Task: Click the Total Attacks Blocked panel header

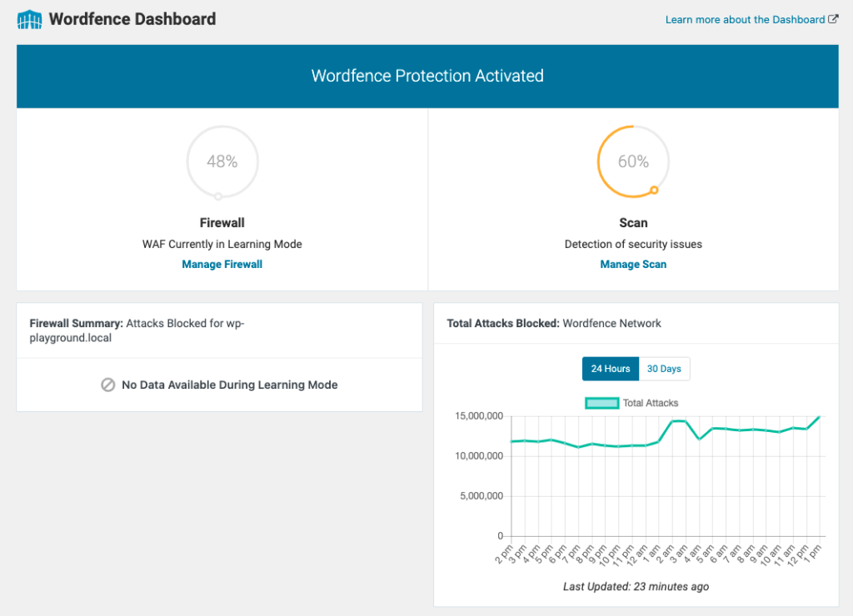Action: point(554,323)
